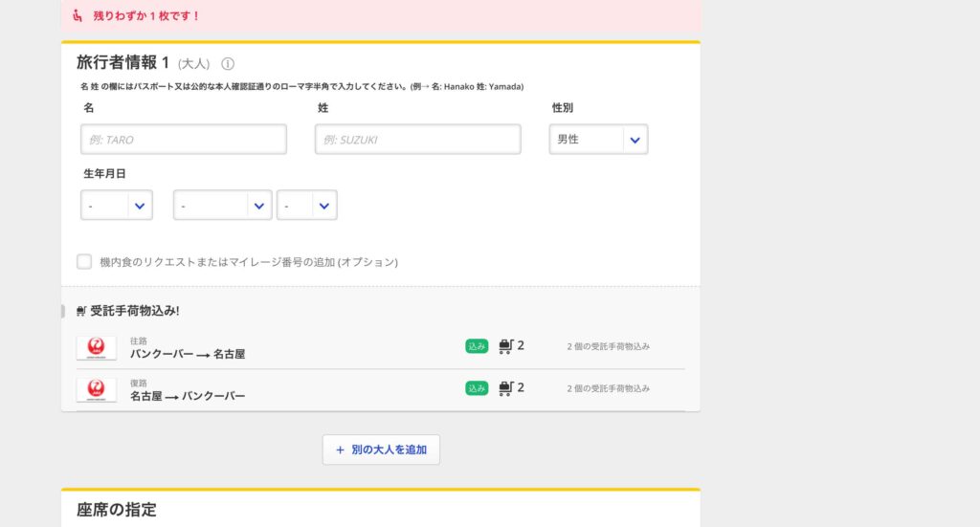Focus the 名 first name input field
This screenshot has height=527, width=980.
(x=184, y=140)
